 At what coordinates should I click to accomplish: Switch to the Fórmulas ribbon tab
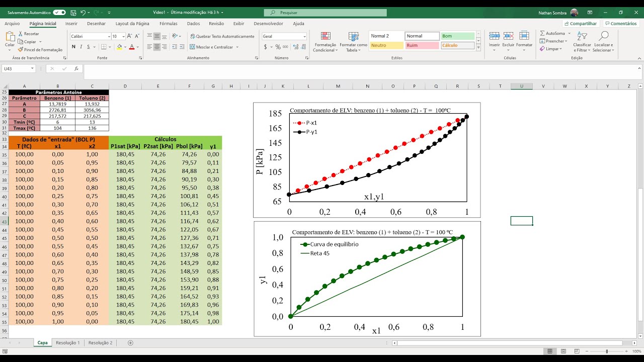(x=169, y=24)
